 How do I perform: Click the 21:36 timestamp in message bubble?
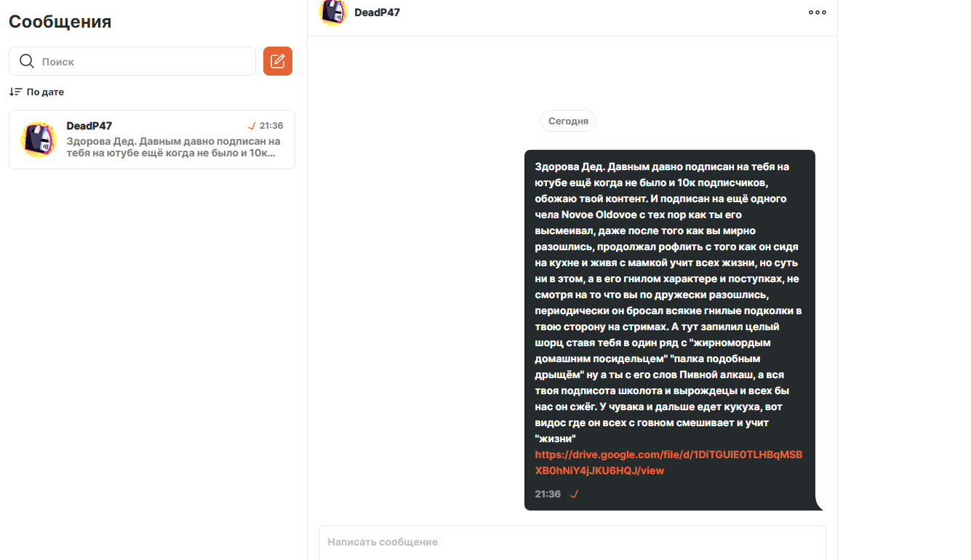[x=548, y=494]
